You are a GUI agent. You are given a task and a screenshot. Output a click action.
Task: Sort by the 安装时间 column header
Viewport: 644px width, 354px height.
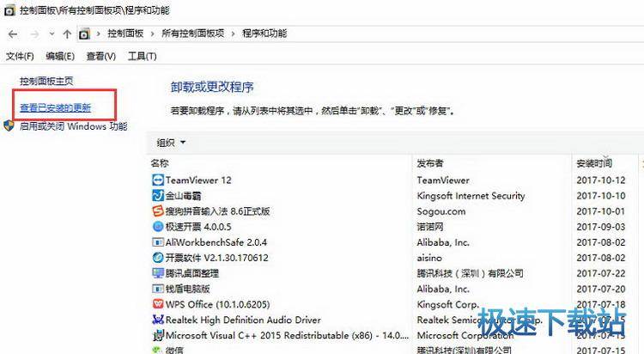[594, 163]
